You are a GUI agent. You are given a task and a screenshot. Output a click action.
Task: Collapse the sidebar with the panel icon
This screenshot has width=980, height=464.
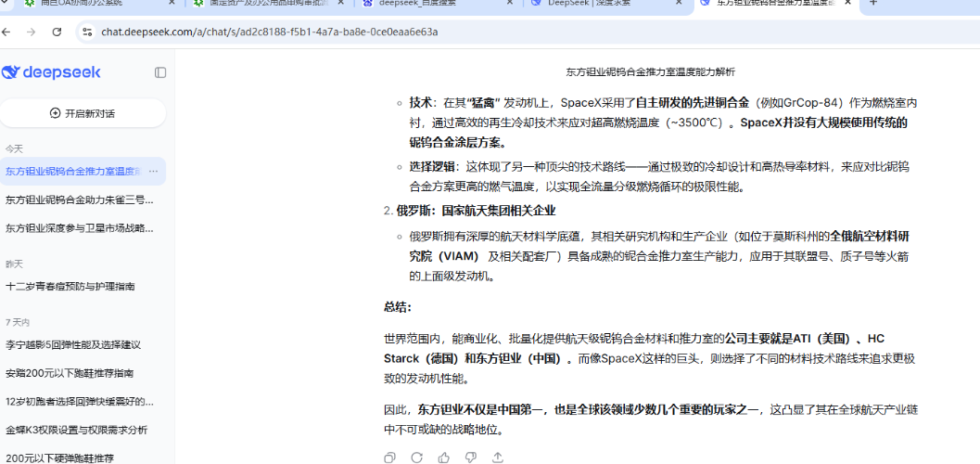click(160, 72)
